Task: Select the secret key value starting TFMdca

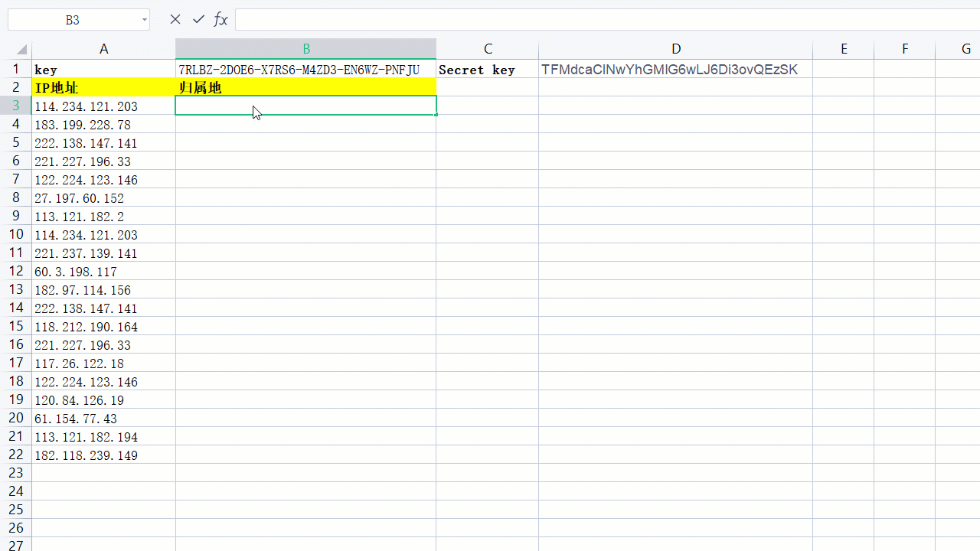Action: tap(676, 69)
